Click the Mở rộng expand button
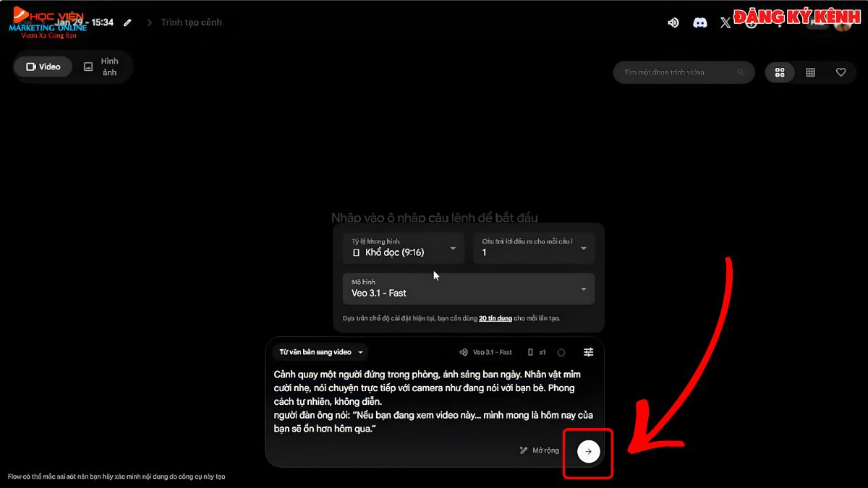This screenshot has height=488, width=868. pyautogui.click(x=538, y=450)
